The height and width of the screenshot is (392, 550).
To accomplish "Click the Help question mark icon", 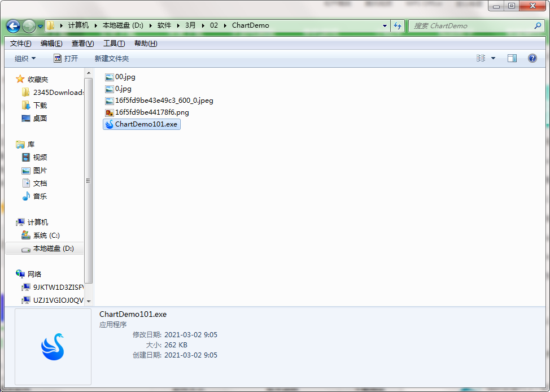I will pyautogui.click(x=532, y=58).
